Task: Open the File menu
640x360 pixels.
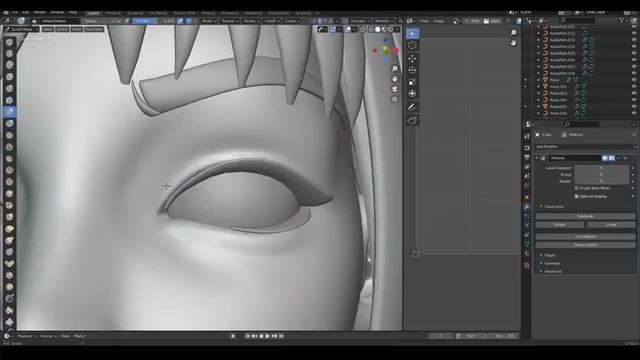Action: (15, 13)
